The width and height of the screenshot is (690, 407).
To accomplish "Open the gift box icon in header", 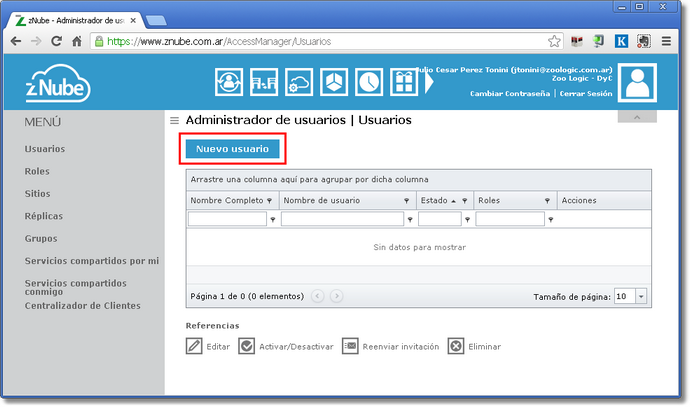I will [404, 82].
